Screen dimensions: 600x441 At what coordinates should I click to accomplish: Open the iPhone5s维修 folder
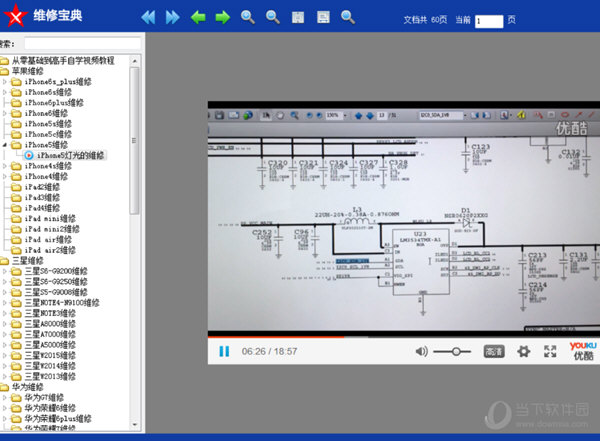click(48, 124)
